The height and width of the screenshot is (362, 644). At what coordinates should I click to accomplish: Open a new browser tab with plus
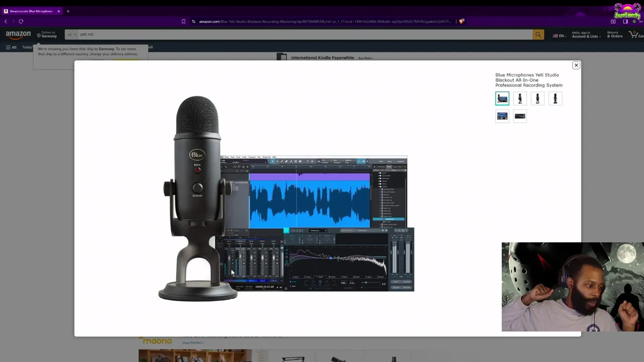pyautogui.click(x=68, y=11)
